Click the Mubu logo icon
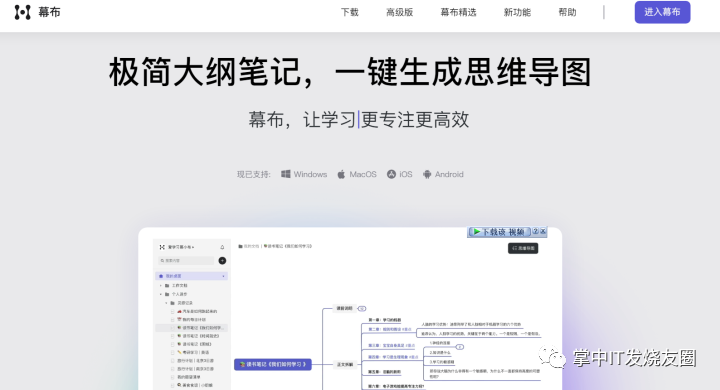Viewport: 720px width, 390px height. 22,12
